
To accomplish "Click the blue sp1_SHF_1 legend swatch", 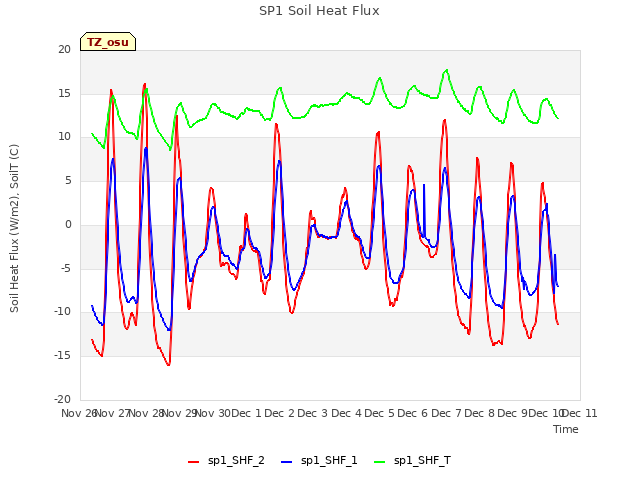I will click(x=287, y=462).
